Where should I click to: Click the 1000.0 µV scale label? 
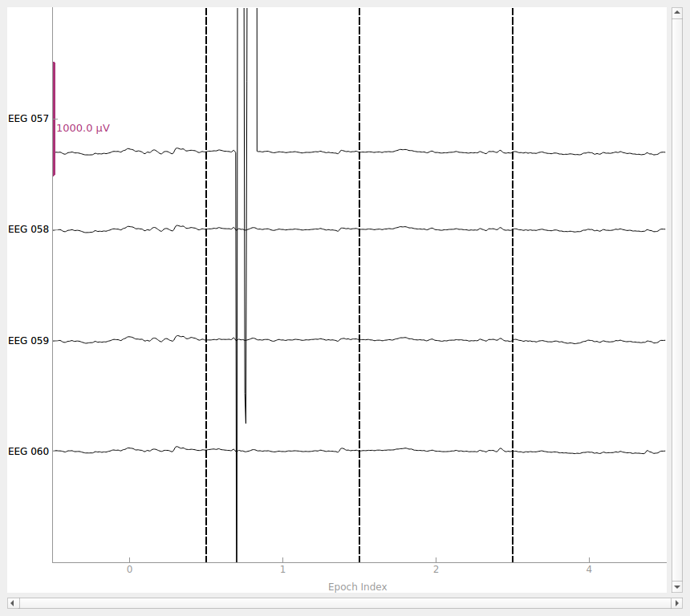[x=83, y=128]
